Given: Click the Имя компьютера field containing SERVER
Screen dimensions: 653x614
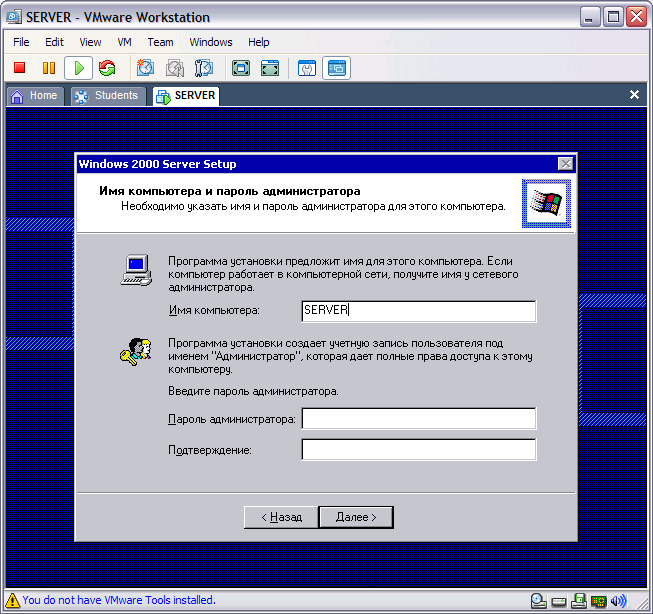Looking at the screenshot, I should (x=419, y=311).
